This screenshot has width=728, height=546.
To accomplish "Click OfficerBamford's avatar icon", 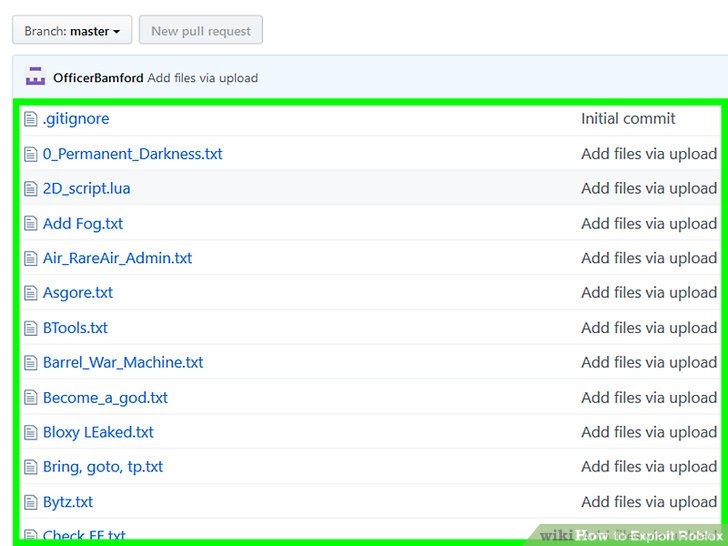I will [35, 77].
